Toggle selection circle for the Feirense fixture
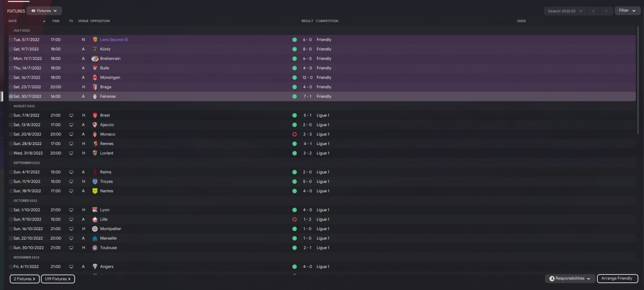The width and height of the screenshot is (644, 290). coord(11,97)
